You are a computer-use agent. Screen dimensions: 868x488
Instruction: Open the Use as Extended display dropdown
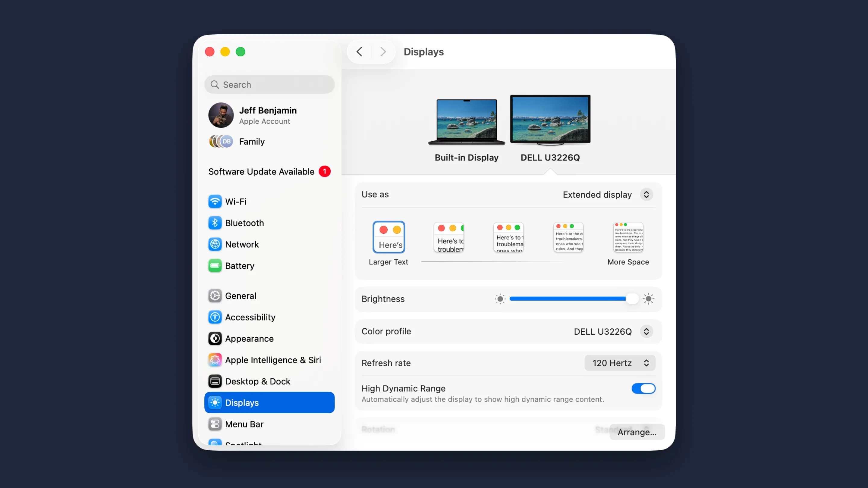(646, 195)
